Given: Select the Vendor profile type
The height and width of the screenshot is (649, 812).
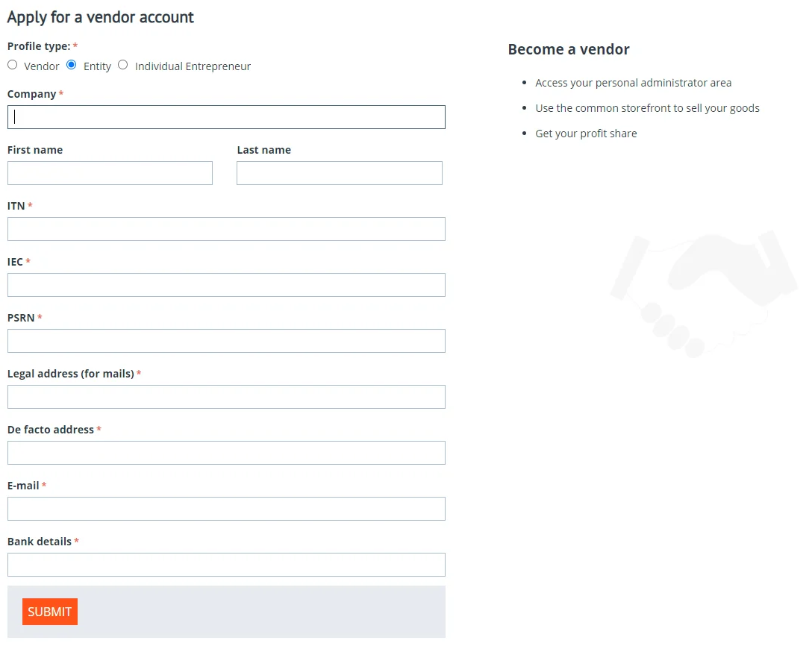Looking at the screenshot, I should pos(12,65).
